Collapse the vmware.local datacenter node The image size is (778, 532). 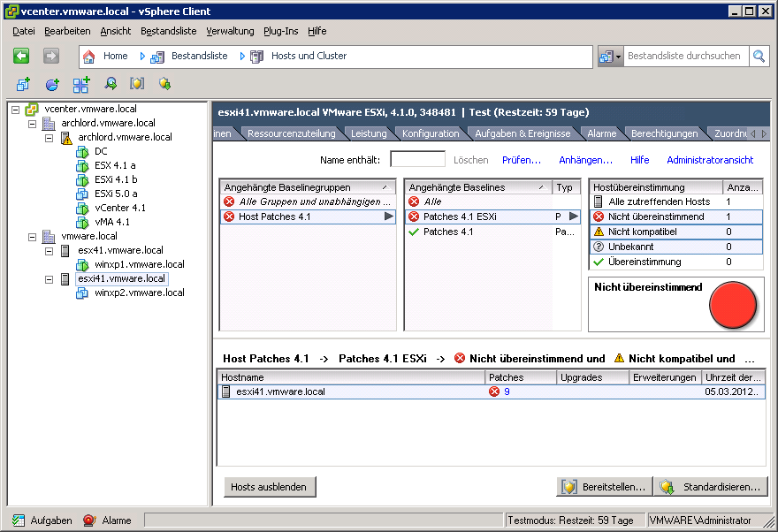pyautogui.click(x=33, y=236)
